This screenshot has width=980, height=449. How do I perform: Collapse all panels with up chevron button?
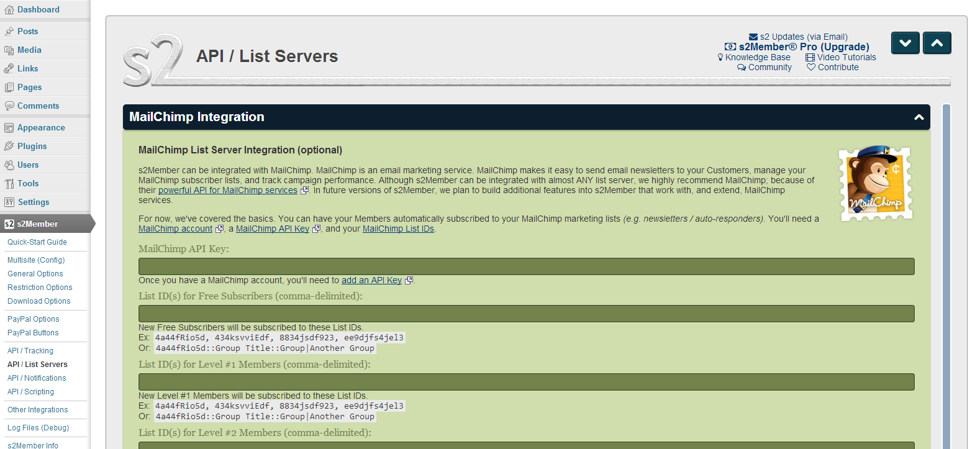point(937,43)
